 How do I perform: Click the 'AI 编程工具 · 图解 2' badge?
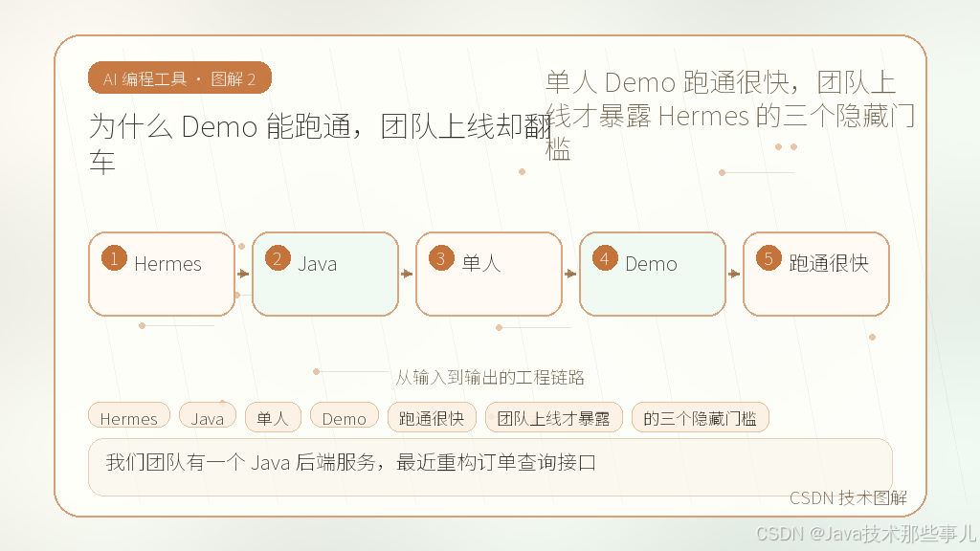[179, 78]
